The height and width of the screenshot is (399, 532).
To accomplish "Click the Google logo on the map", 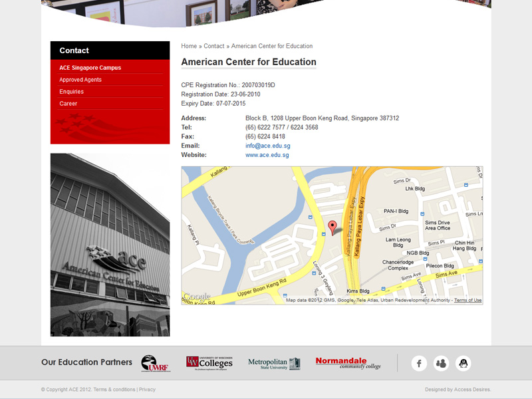I will [x=197, y=297].
